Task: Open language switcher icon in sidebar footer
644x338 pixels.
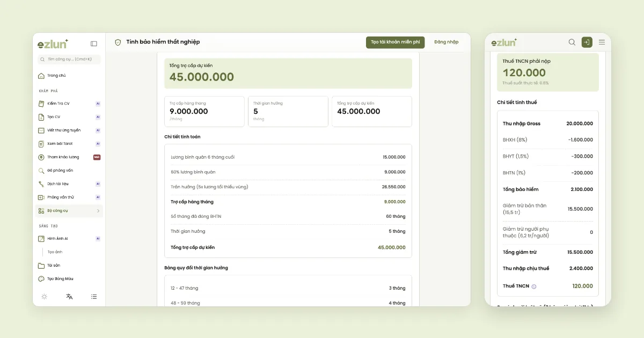Action: (x=69, y=296)
